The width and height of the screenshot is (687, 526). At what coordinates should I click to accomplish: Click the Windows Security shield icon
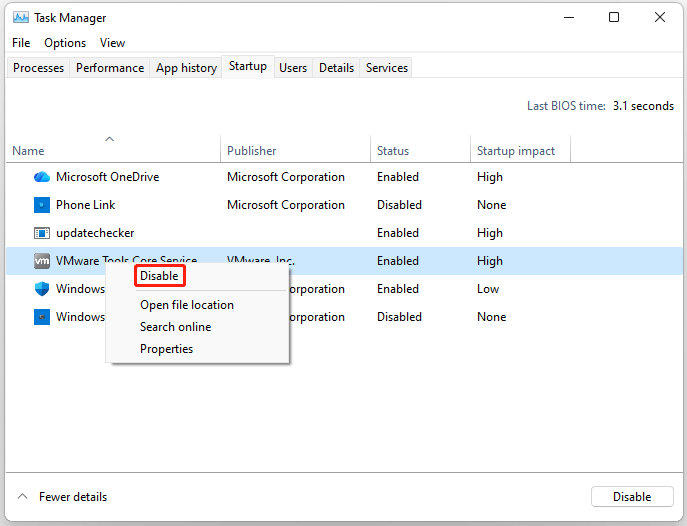(42, 289)
